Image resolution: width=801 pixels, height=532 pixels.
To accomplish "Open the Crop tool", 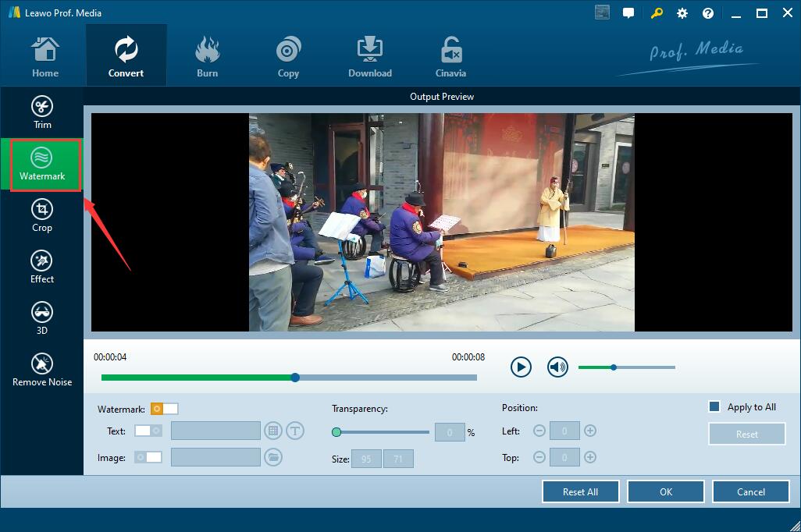I will click(x=42, y=215).
